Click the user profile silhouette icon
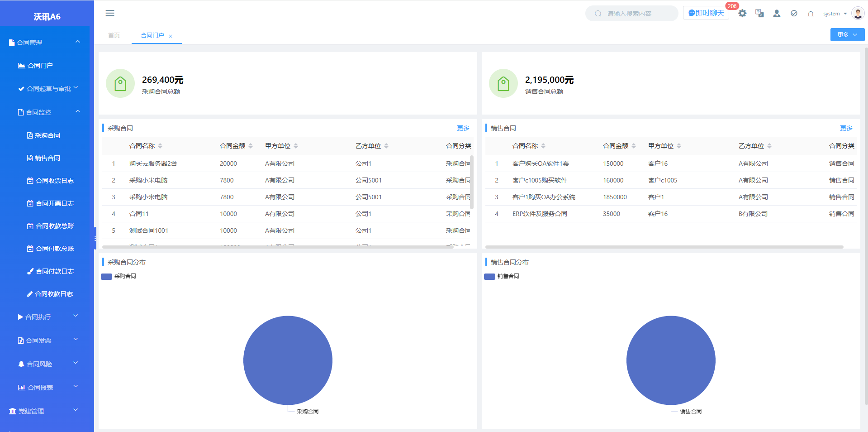 click(777, 14)
